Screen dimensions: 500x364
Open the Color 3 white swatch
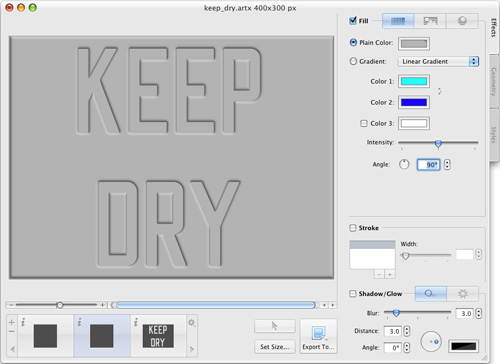pyautogui.click(x=414, y=123)
